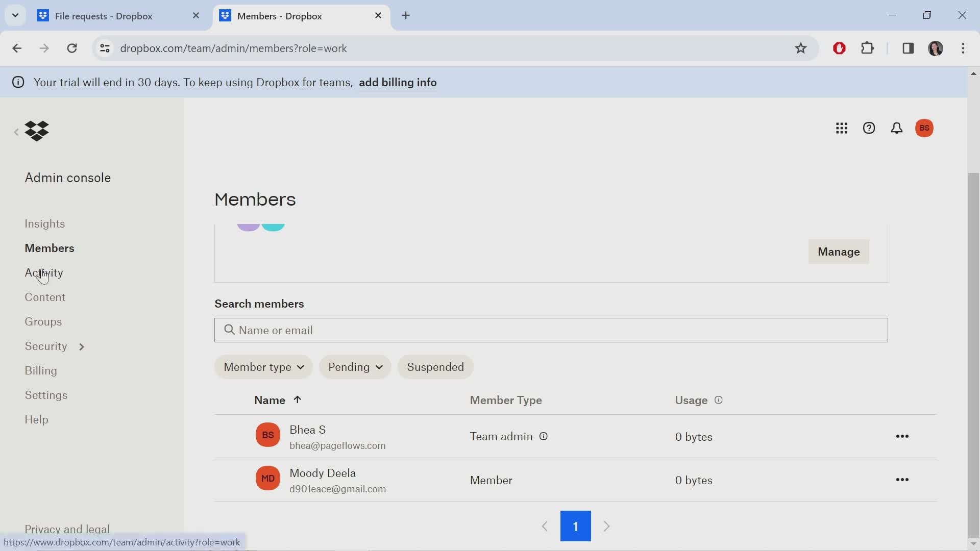Image resolution: width=980 pixels, height=551 pixels.
Task: View site information icon in address bar
Action: 105,48
